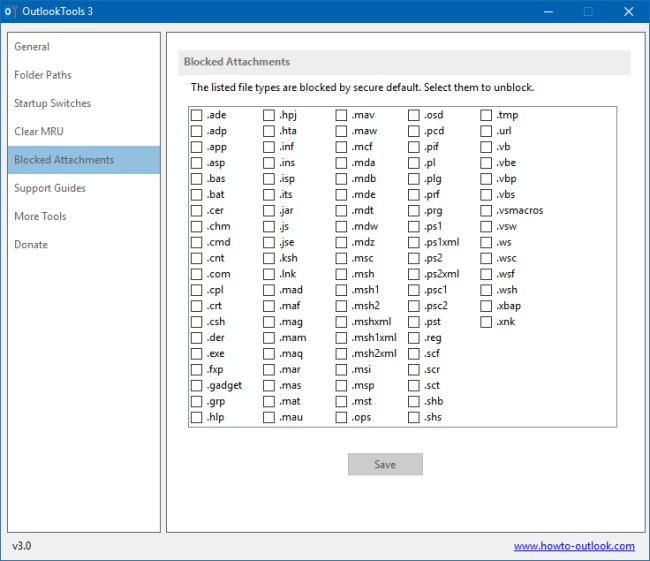
Task: Open the www.howto-outlook.com link
Action: (574, 546)
